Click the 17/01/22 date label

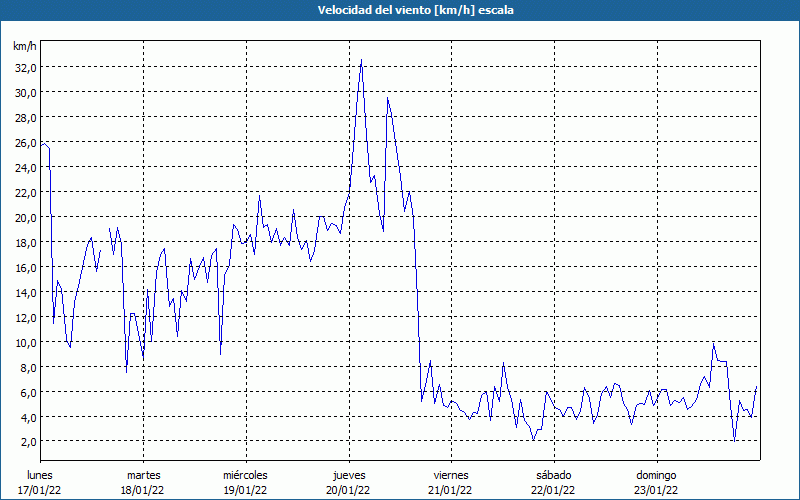(x=40, y=490)
